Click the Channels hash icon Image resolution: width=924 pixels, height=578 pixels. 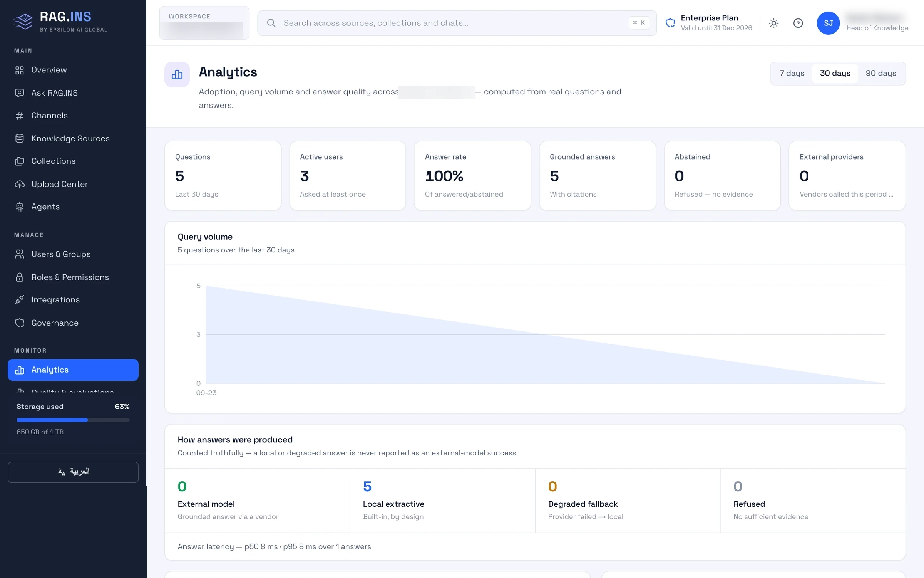pyautogui.click(x=20, y=116)
